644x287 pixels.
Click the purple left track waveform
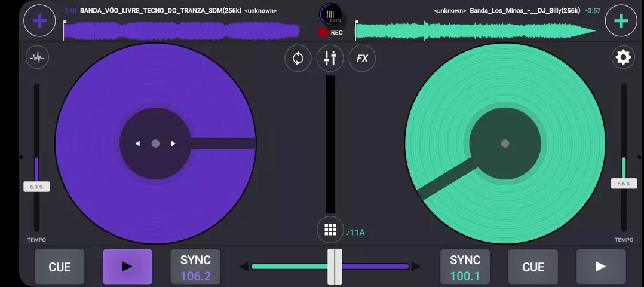coord(181,30)
